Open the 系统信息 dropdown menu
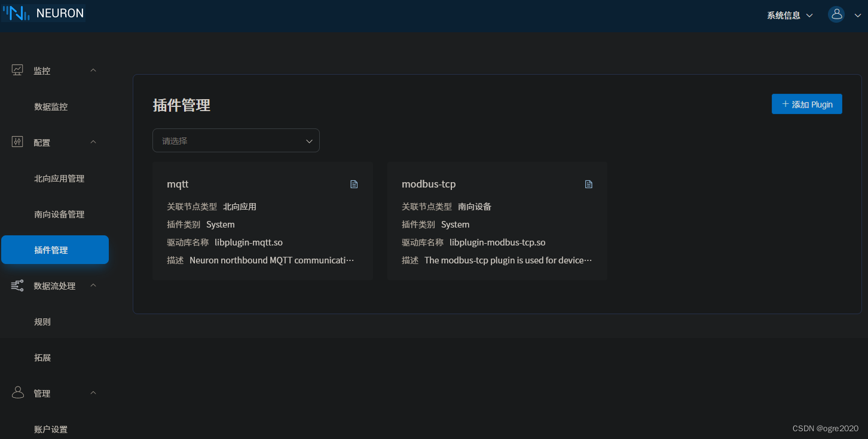Image resolution: width=868 pixels, height=439 pixels. click(789, 15)
